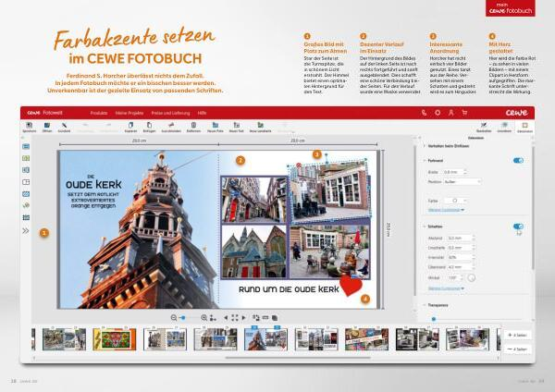Open the Hilfe menu
This screenshot has height=392, width=555.
click(202, 113)
